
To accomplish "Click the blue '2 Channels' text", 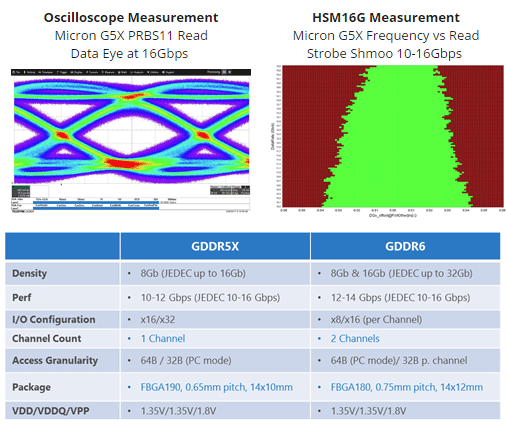I will [x=355, y=338].
